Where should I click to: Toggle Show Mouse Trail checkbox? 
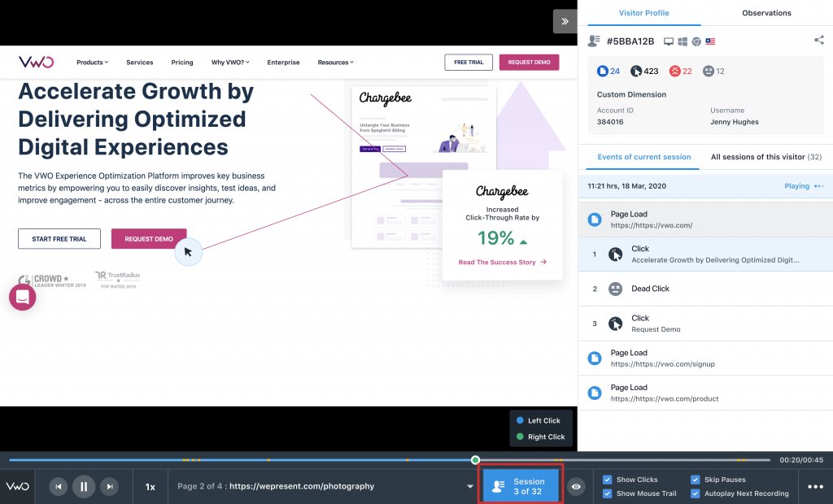pyautogui.click(x=607, y=493)
